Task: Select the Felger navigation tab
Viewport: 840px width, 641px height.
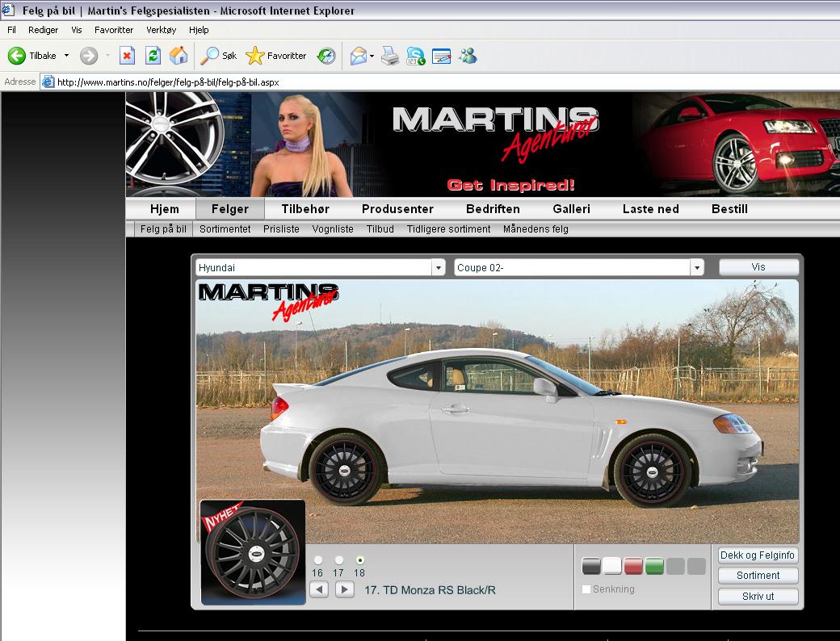Action: [230, 209]
